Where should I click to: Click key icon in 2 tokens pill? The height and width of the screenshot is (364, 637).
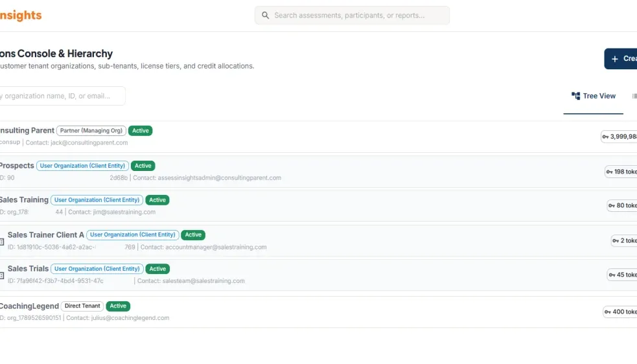point(616,242)
